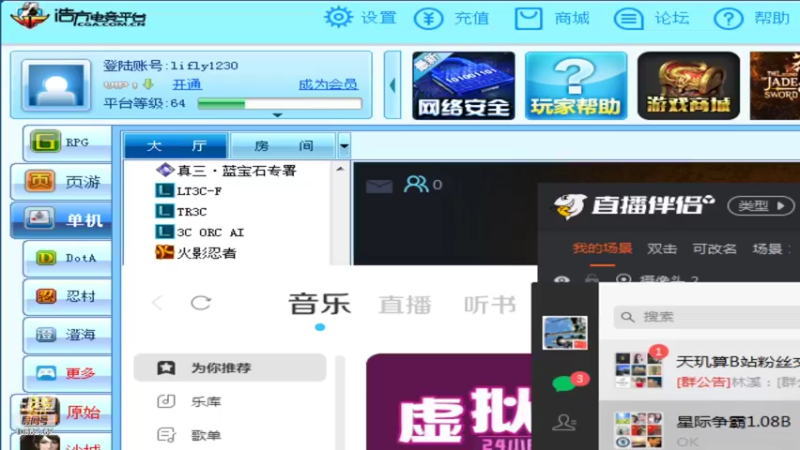Open 更多 more games entry
Viewport: 800px width, 450px height.
[67, 373]
